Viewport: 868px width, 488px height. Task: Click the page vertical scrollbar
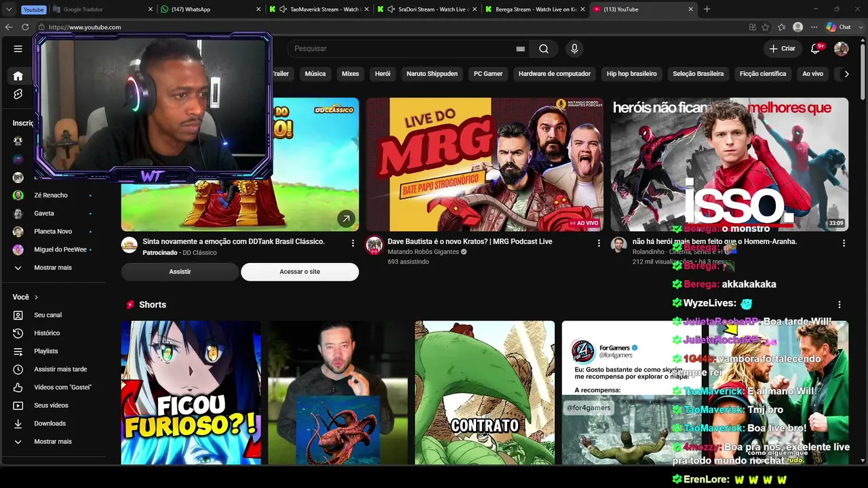tap(863, 71)
